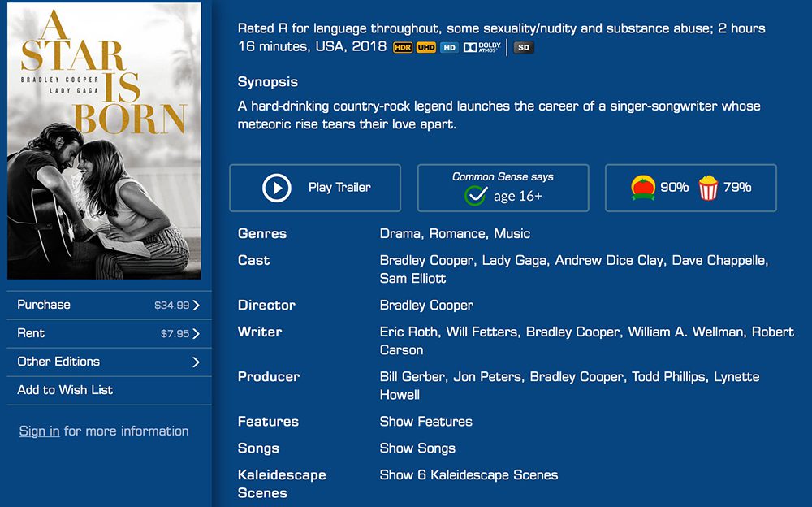Select the Romance genre

[x=457, y=234]
